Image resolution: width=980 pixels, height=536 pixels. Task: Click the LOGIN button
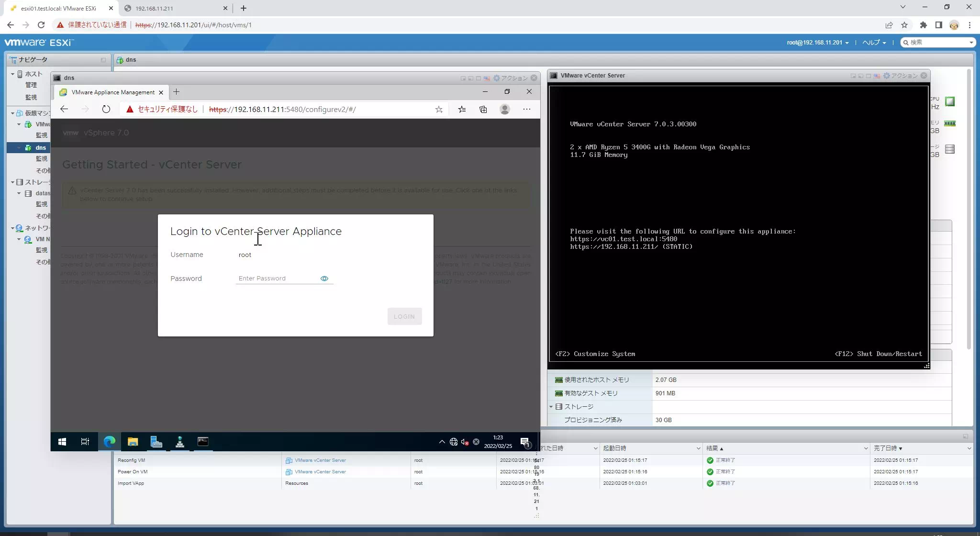tap(404, 316)
